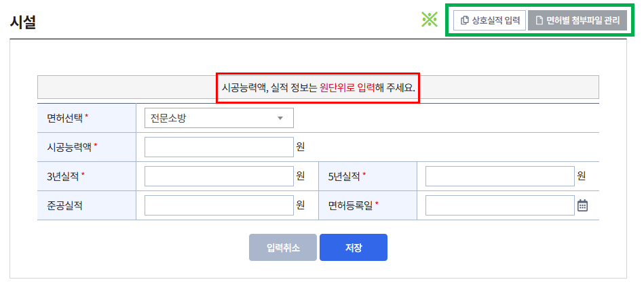The image size is (644, 286).
Task: Click the green ※ symbol
Action: [x=430, y=20]
